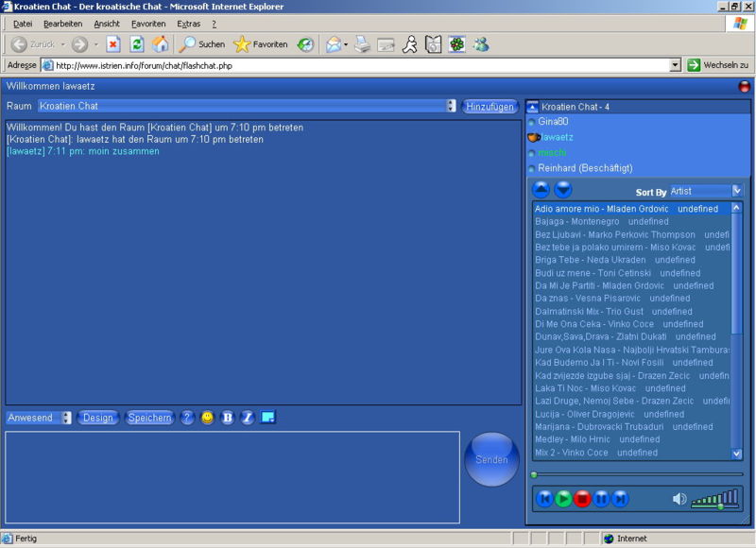Stop page loading with red X icon
Viewport: 756px width, 548px height.
pyautogui.click(x=113, y=44)
